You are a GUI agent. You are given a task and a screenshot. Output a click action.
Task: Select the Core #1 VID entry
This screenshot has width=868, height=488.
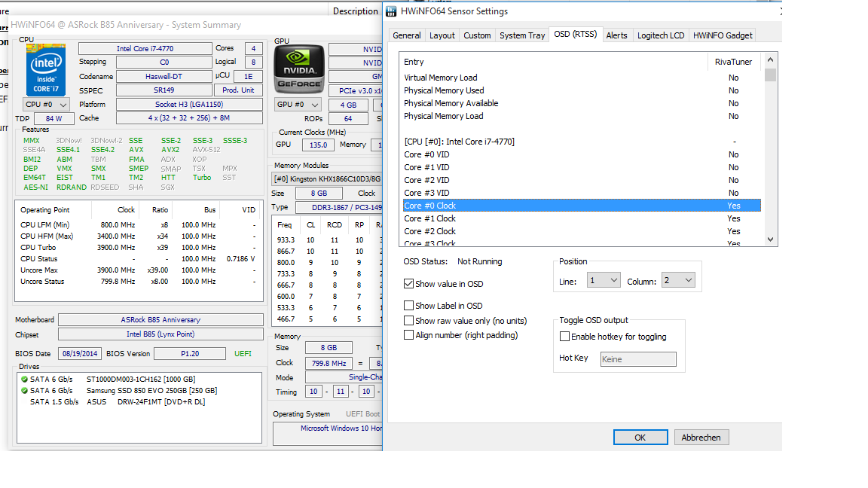pos(582,167)
